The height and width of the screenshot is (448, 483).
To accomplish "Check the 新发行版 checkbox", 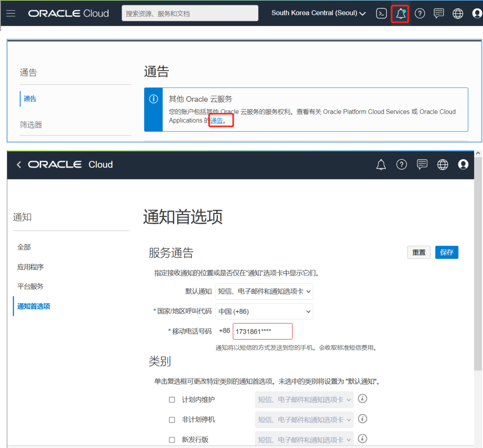I will click(172, 440).
